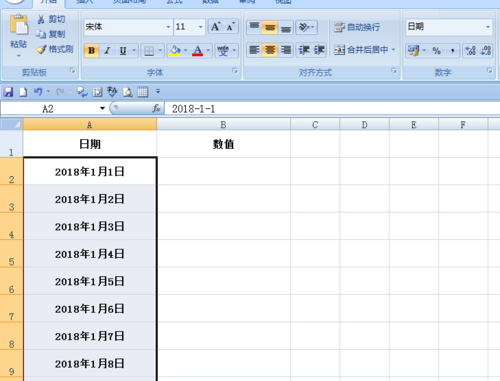Open fill color dropdown arrow
This screenshot has height=381, width=500.
pyautogui.click(x=186, y=51)
